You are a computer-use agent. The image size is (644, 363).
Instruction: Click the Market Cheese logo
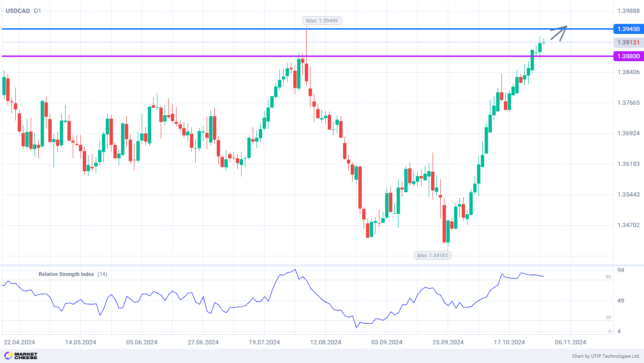(21, 356)
